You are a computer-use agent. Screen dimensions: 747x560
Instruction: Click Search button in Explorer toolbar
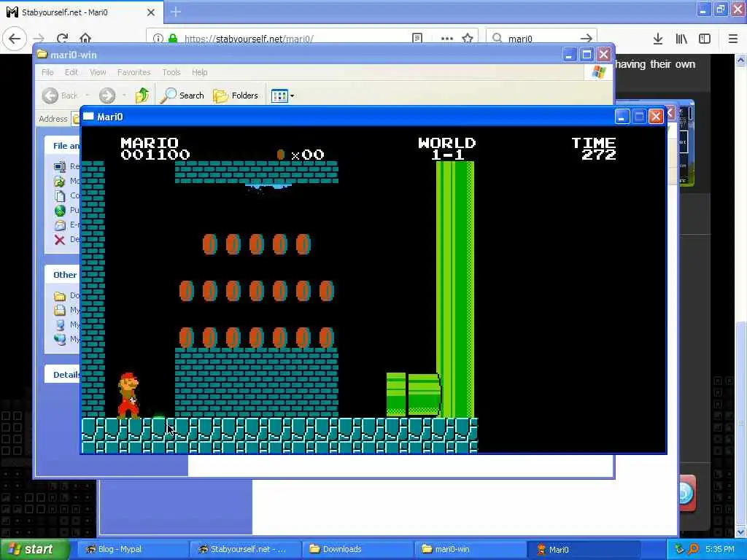point(182,96)
